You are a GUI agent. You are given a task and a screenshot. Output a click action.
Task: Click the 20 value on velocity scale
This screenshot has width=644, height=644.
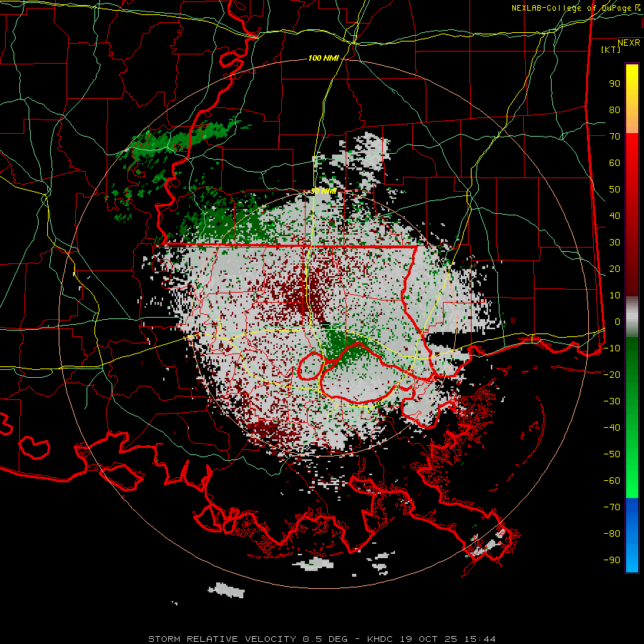point(615,269)
